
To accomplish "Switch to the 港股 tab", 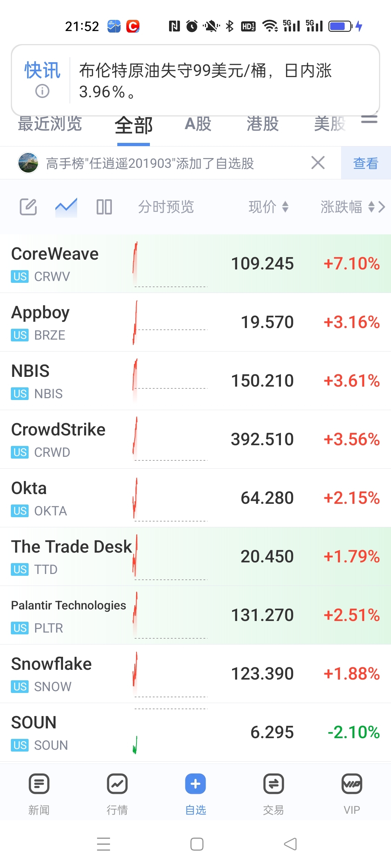I will 262,124.
